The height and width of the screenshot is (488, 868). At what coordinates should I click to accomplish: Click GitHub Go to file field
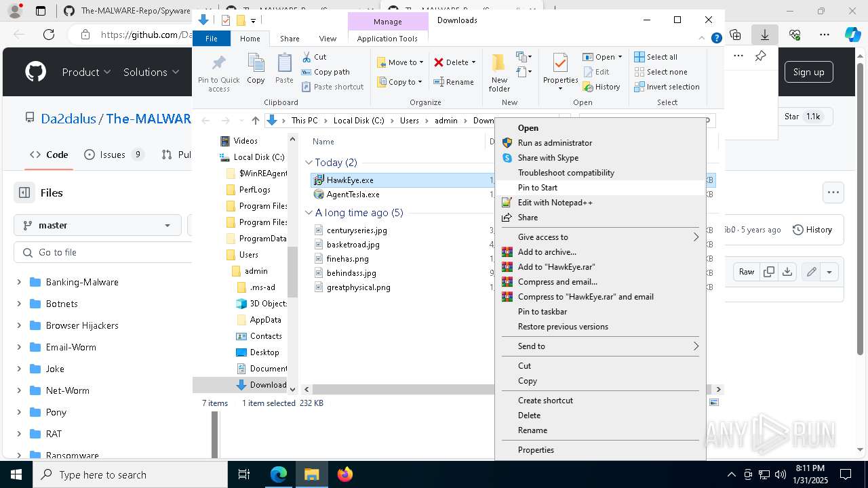pyautogui.click(x=102, y=252)
